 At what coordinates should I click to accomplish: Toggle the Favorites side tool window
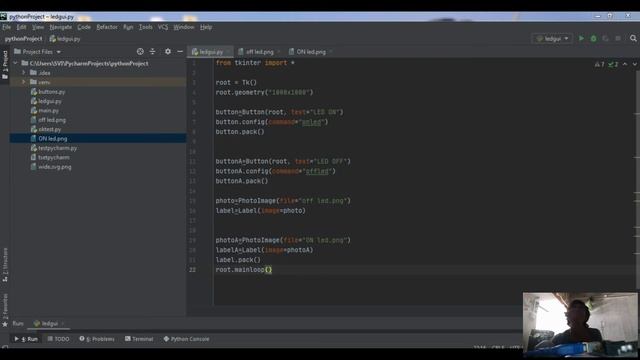coord(4,310)
